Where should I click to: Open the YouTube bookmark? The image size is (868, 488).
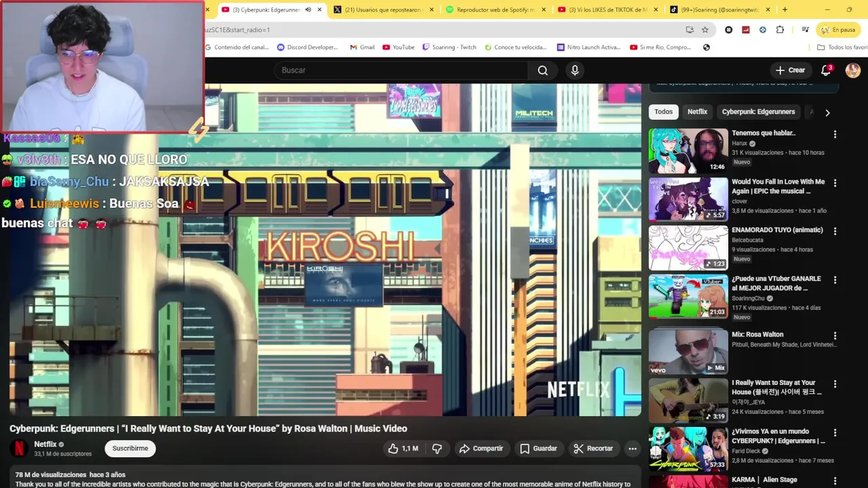tap(399, 47)
